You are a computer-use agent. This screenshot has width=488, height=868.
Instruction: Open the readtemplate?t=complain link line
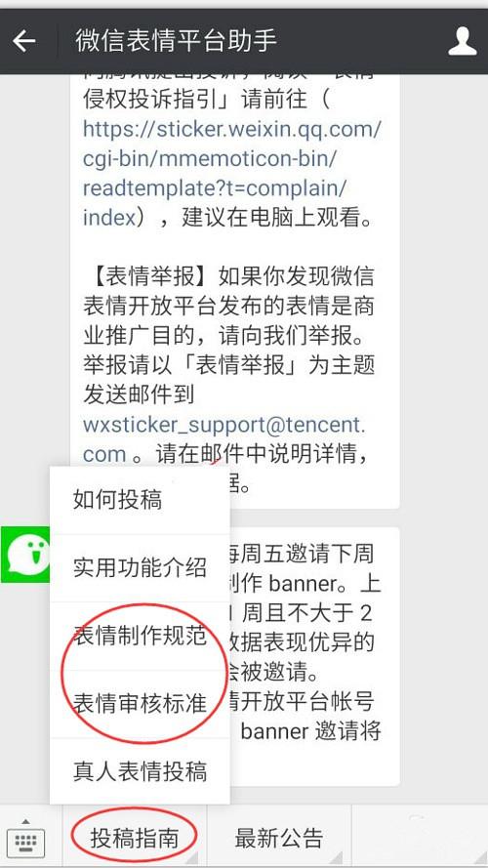point(215,188)
